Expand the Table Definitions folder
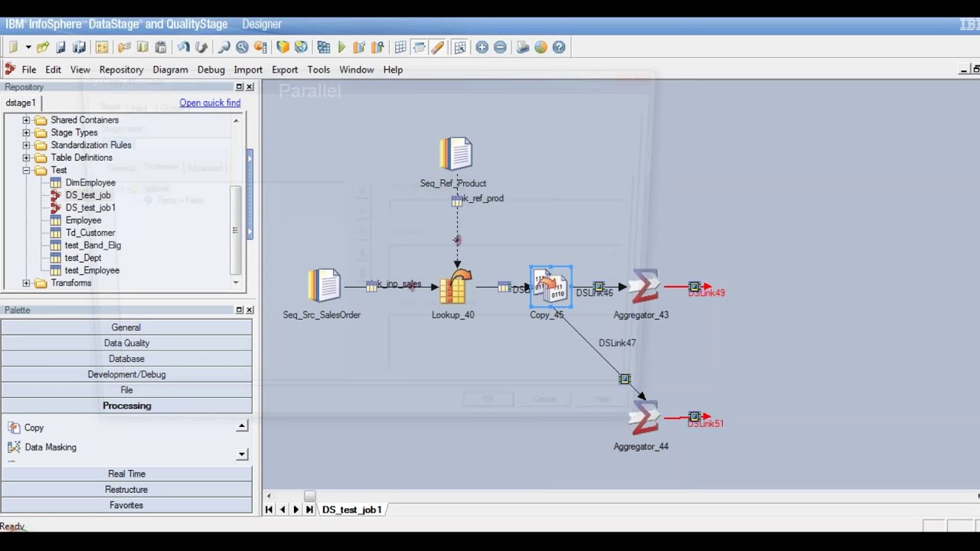The image size is (980, 551). tap(26, 158)
